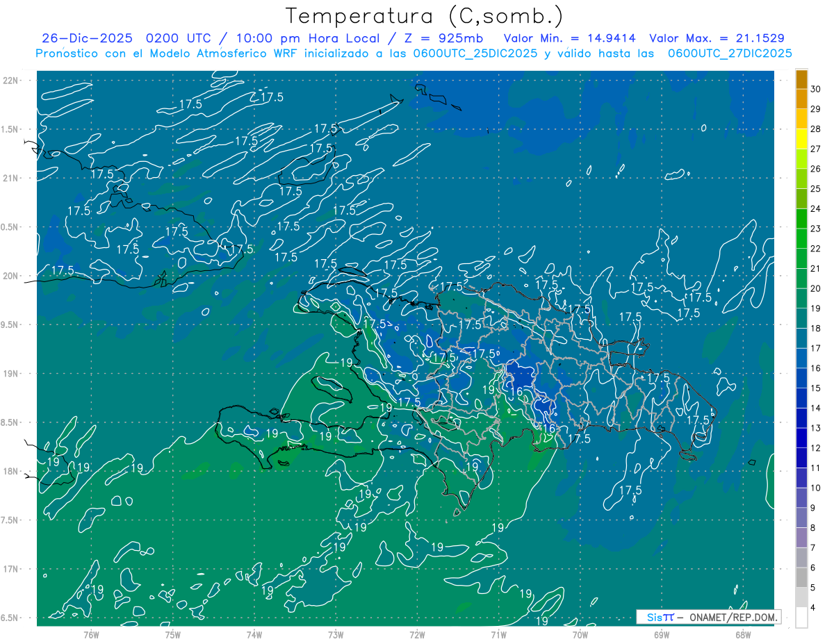Click the '76W' longitude axis label

pos(91,635)
